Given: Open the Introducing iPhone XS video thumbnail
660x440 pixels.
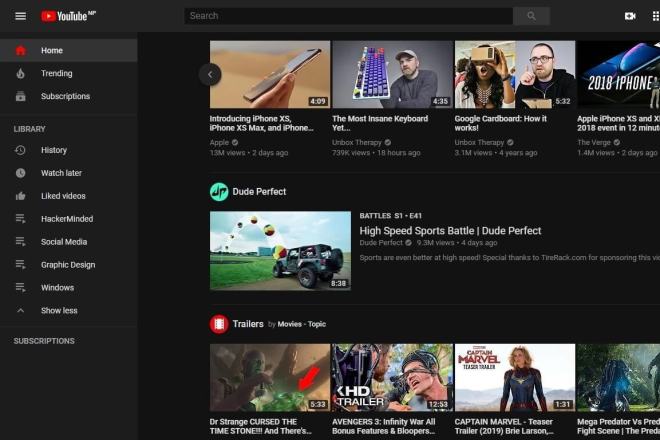Looking at the screenshot, I should point(270,75).
